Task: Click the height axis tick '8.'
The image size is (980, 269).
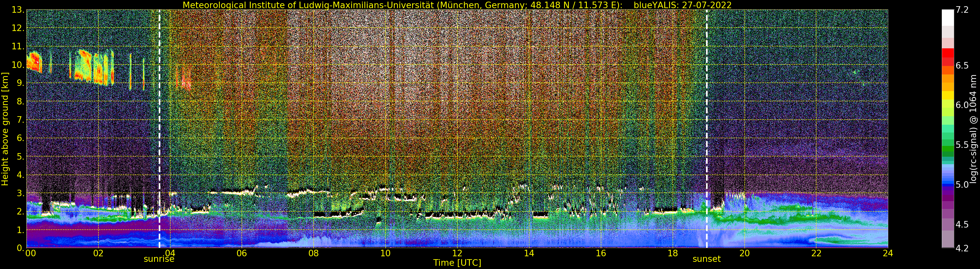Action: (20, 101)
